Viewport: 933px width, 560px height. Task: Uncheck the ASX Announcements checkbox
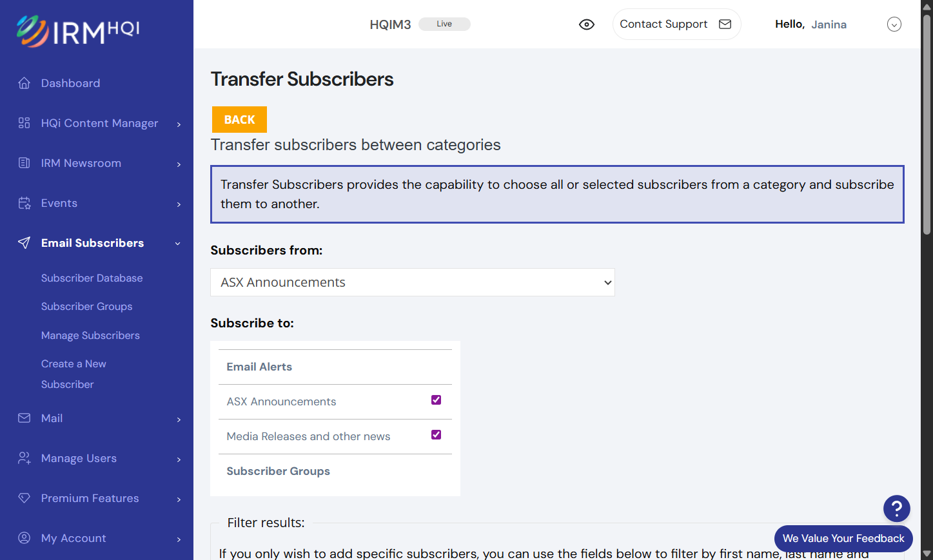[436, 400]
